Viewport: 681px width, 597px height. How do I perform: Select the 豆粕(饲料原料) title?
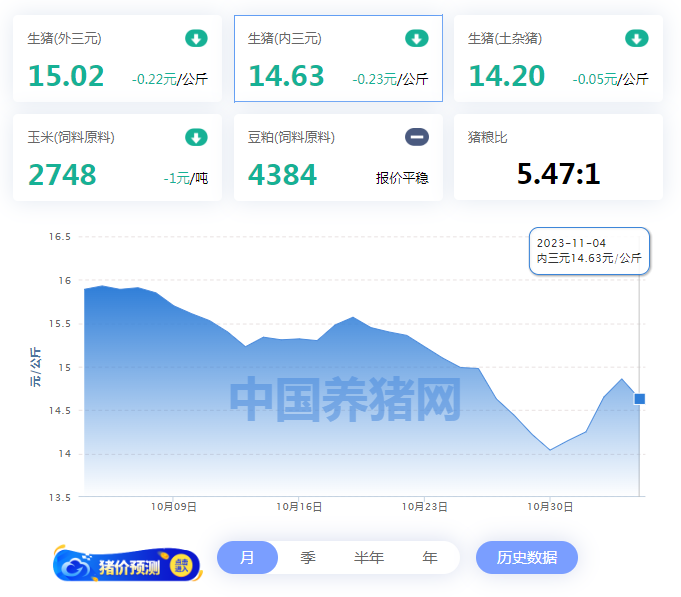[291, 137]
